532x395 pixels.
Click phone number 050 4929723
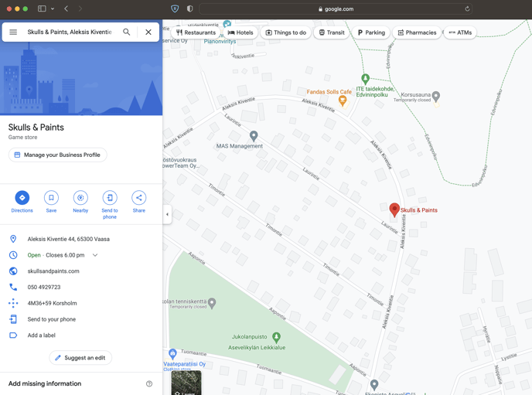[44, 288]
